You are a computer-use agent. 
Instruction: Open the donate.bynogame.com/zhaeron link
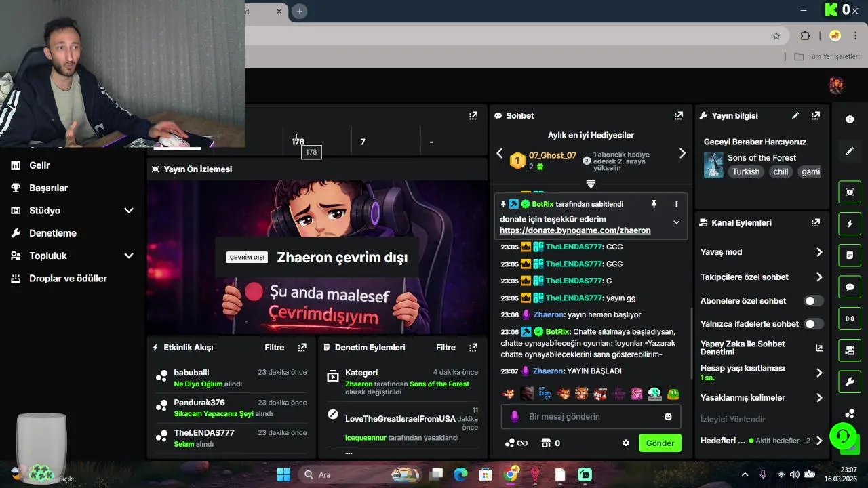[x=575, y=230]
